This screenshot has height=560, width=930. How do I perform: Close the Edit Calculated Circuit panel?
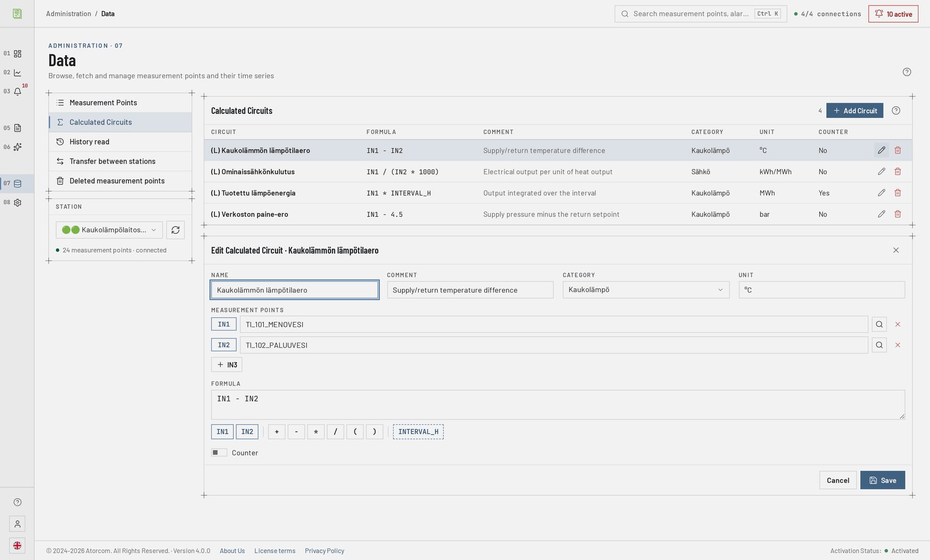point(896,250)
